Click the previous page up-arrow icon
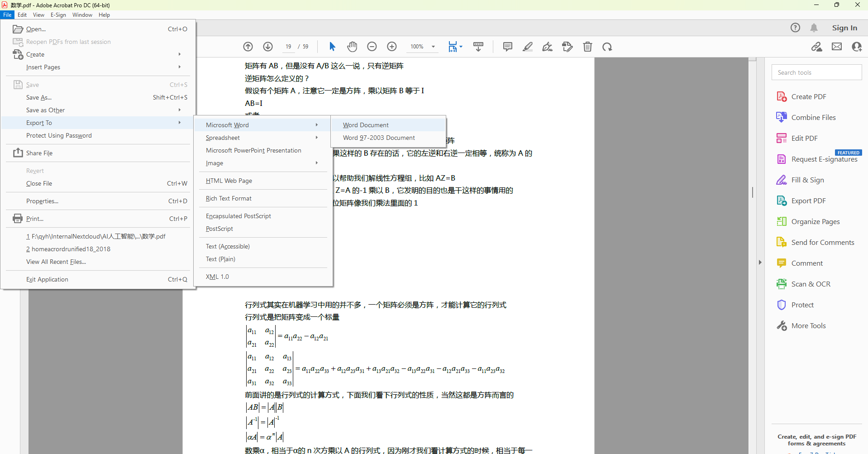The width and height of the screenshot is (868, 454). click(248, 47)
